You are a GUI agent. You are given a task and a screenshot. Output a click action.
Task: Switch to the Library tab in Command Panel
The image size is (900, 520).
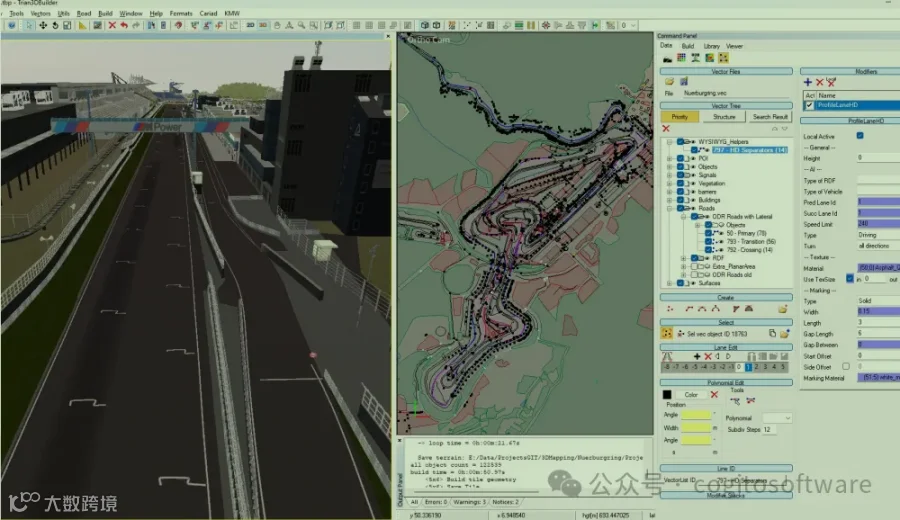(x=711, y=46)
